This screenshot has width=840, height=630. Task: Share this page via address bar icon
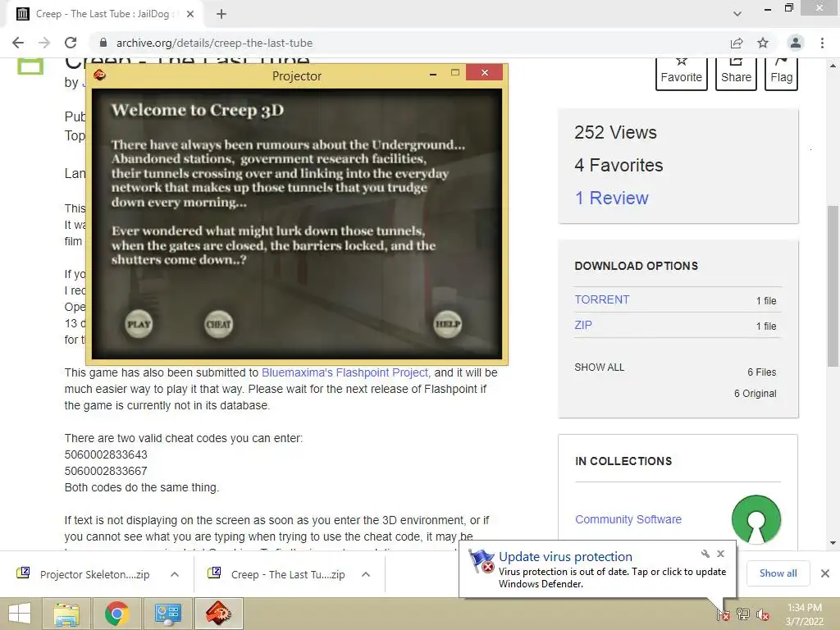[x=737, y=43]
